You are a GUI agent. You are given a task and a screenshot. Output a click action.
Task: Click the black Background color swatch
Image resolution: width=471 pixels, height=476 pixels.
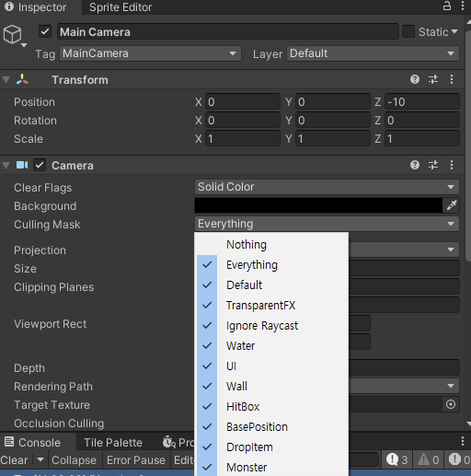coord(318,205)
